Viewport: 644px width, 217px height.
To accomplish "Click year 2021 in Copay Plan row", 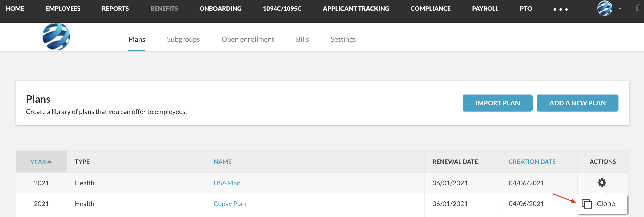I will point(42,204).
